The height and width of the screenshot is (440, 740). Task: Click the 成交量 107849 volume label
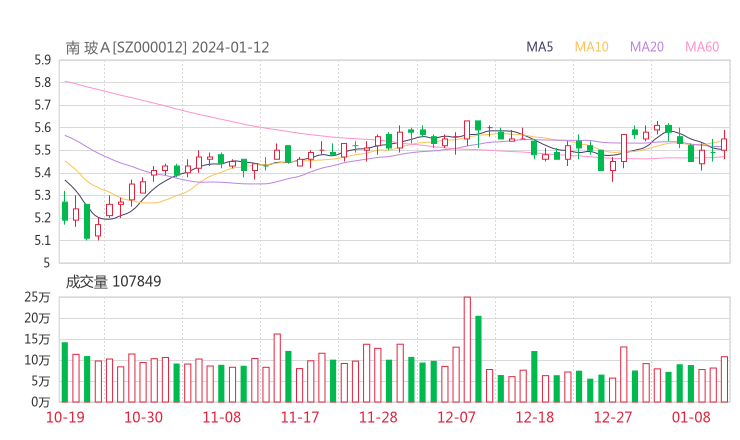pyautogui.click(x=113, y=282)
